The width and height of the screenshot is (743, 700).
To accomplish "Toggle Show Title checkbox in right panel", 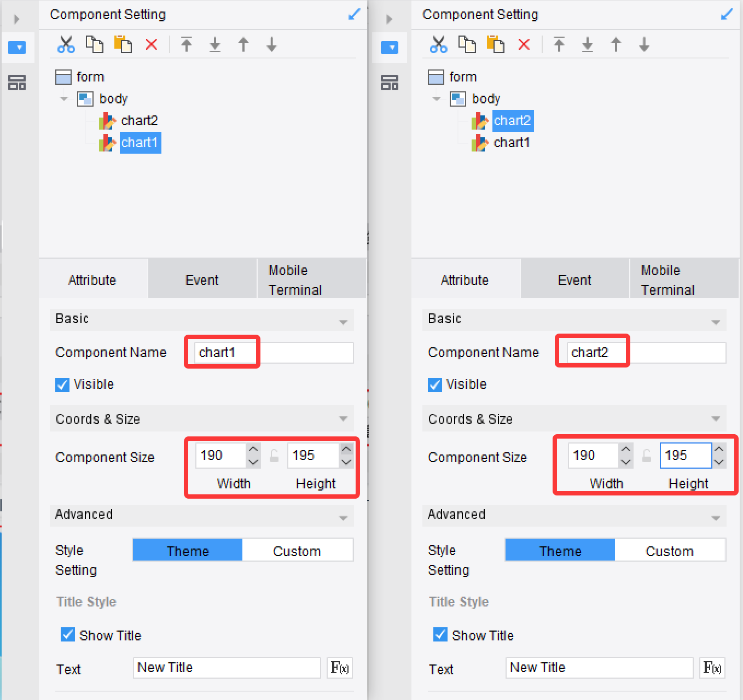I will point(440,634).
